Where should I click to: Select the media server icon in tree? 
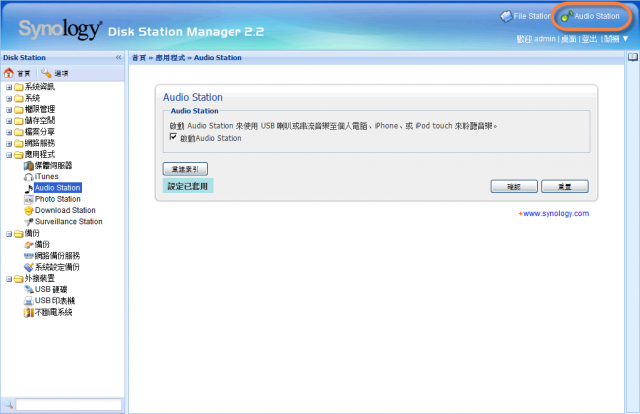point(29,165)
